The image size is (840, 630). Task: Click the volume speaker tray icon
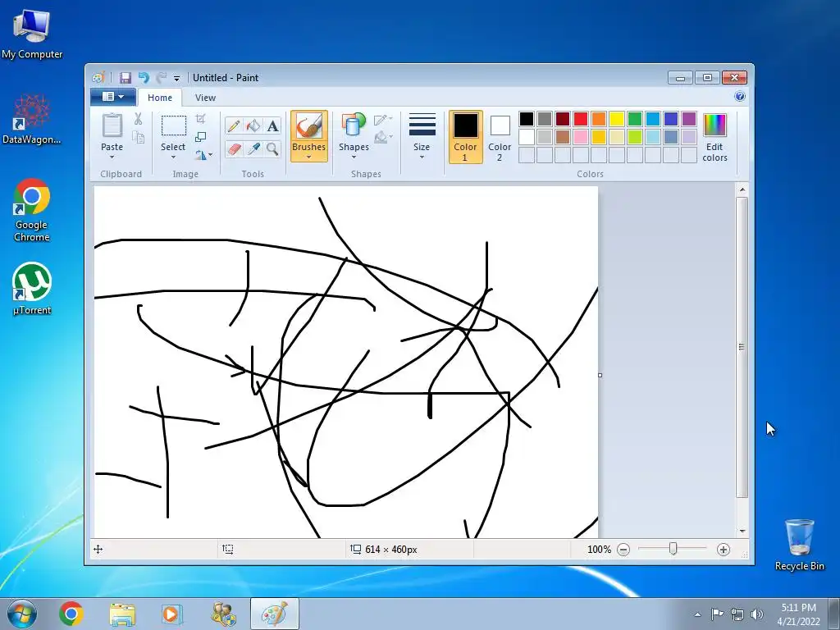coord(757,614)
